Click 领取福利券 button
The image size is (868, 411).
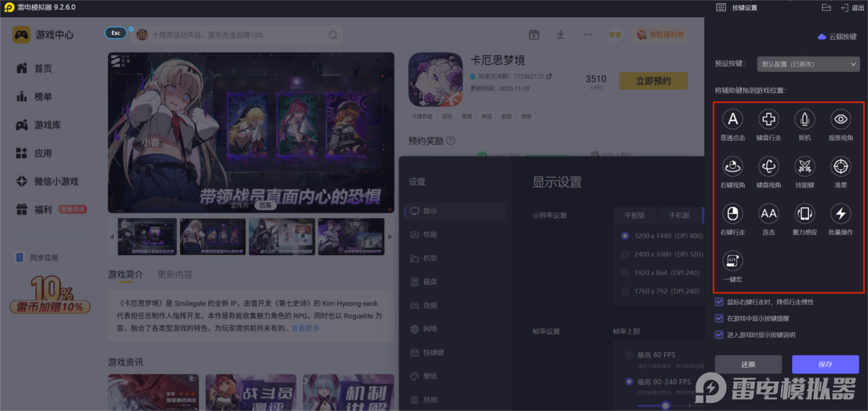(660, 34)
